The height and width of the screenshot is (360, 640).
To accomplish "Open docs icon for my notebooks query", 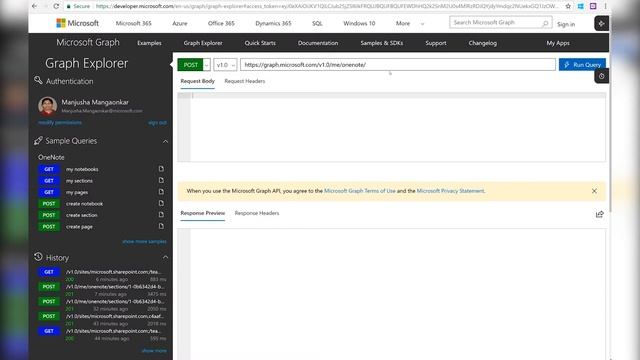I will 161,169.
